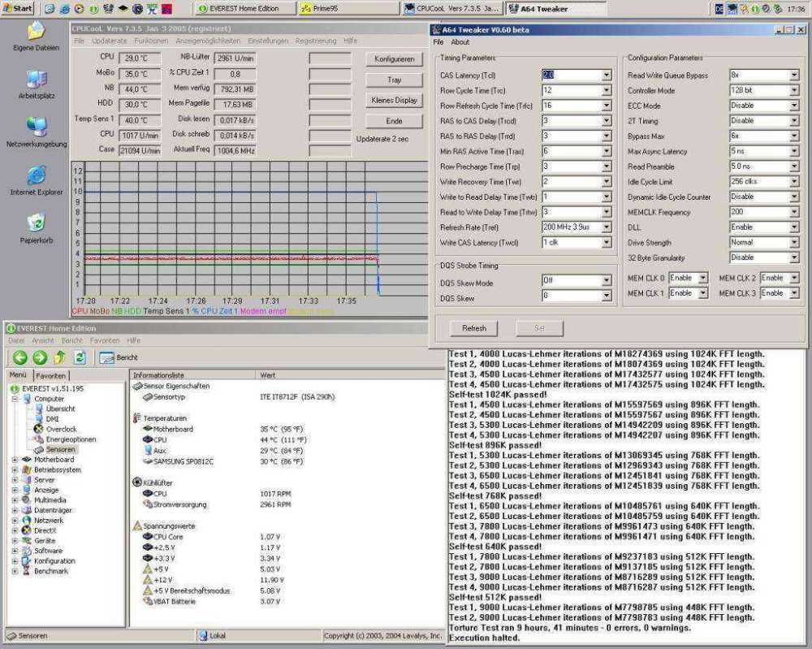812x649 pixels.
Task: Open the Arbeitsplatz desktop icon
Action: 37,84
